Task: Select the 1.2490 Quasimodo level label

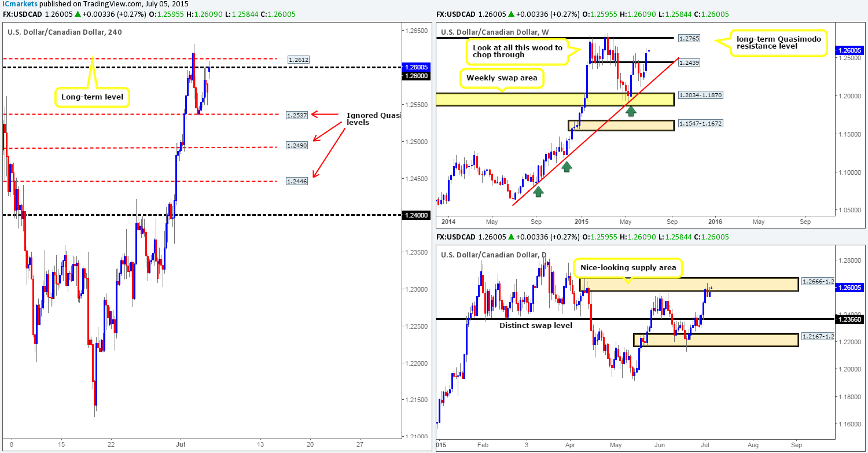Action: coord(298,146)
